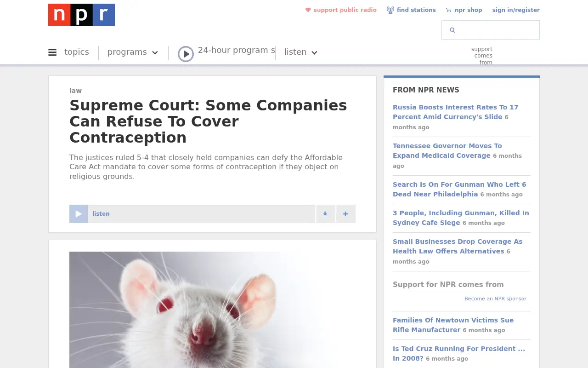Image resolution: width=588 pixels, height=368 pixels.
Task: Play the 24-hour program stream
Action: [186, 54]
